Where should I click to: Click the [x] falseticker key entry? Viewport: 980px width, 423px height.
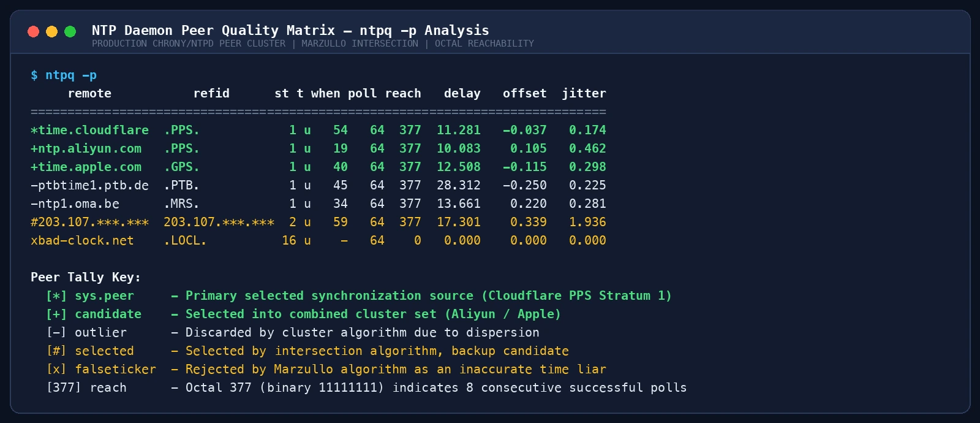101,369
